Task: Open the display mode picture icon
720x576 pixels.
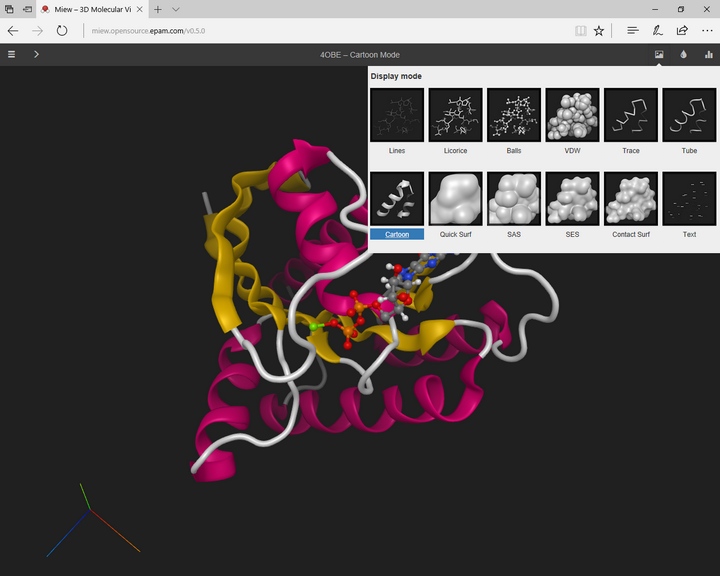Action: 659,54
